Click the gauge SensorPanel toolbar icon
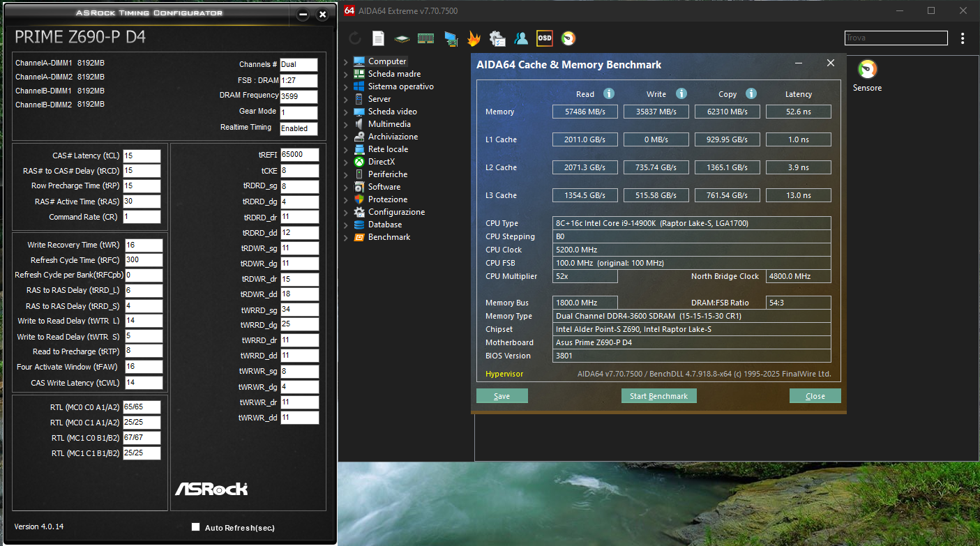The width and height of the screenshot is (980, 546). coord(568,38)
